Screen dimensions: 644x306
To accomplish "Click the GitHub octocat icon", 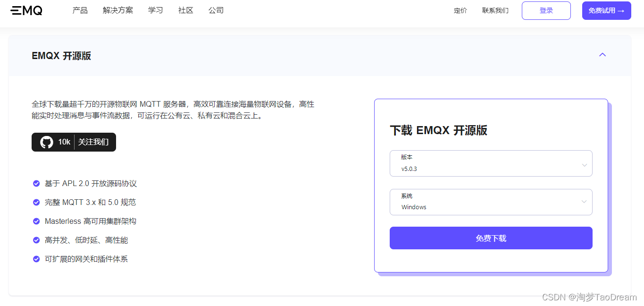I will tap(47, 142).
